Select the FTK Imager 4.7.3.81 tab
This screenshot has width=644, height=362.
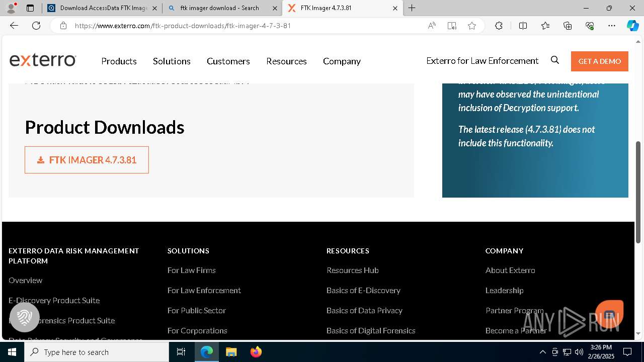342,8
